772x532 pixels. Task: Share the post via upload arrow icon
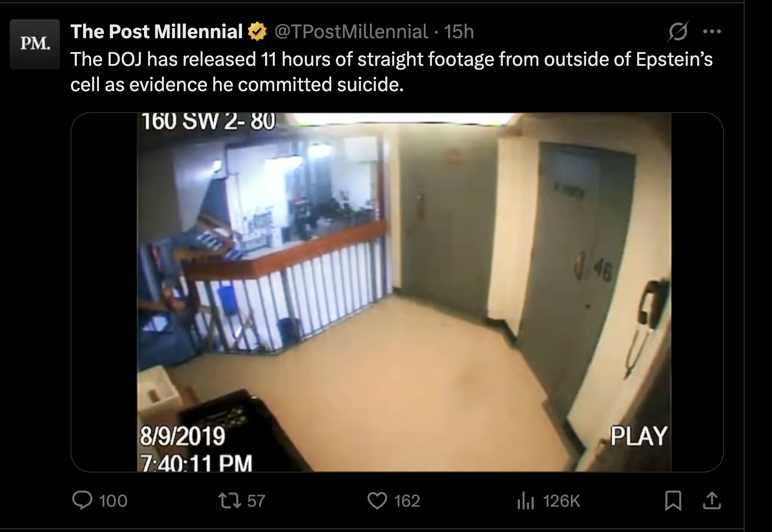pyautogui.click(x=712, y=500)
